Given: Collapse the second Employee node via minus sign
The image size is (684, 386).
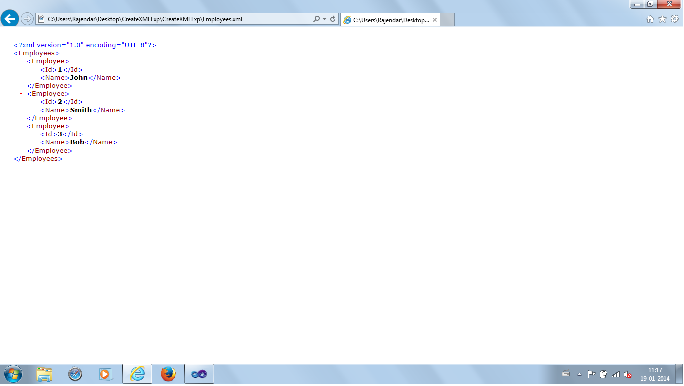Looking at the screenshot, I should pos(21,94).
